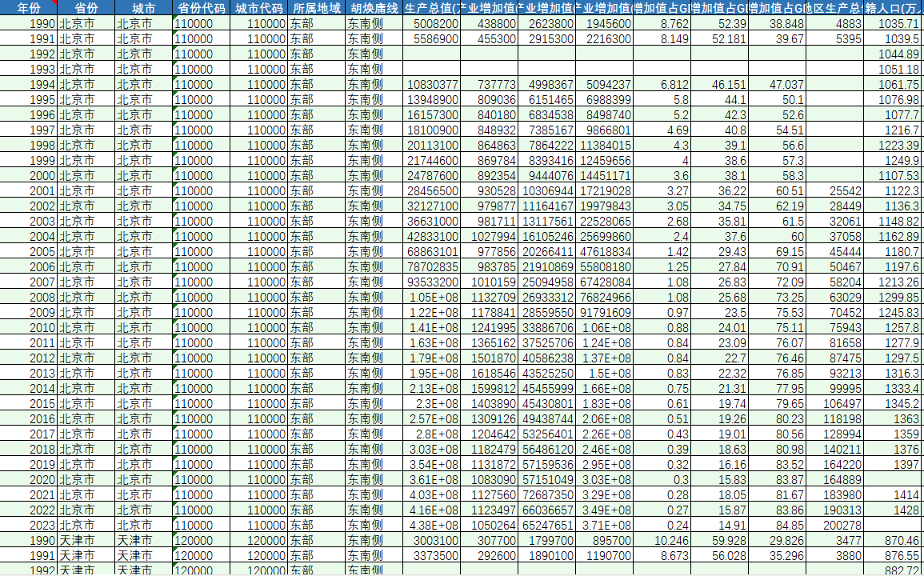This screenshot has height=576, width=924.
Task: Click the red comment indicator on 年份 header
Action: click(55, 2)
